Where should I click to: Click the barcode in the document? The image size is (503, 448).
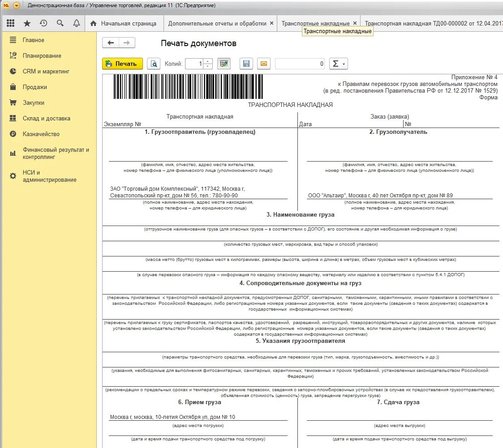coord(188,86)
